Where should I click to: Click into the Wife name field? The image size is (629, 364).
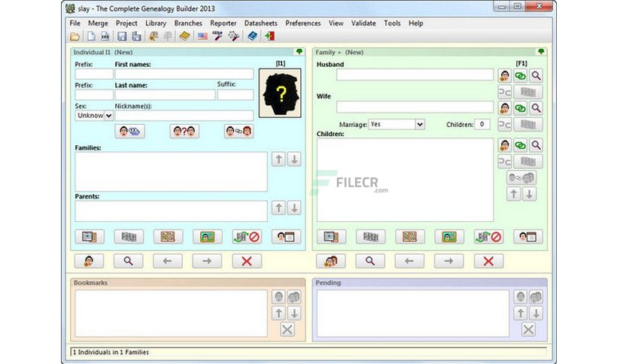[x=415, y=107]
